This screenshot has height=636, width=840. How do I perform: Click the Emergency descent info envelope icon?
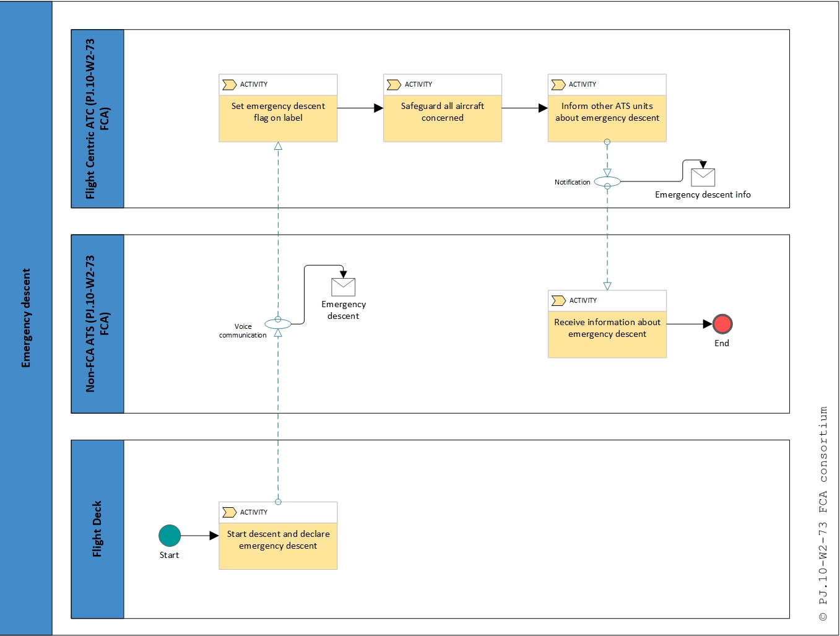pos(703,177)
